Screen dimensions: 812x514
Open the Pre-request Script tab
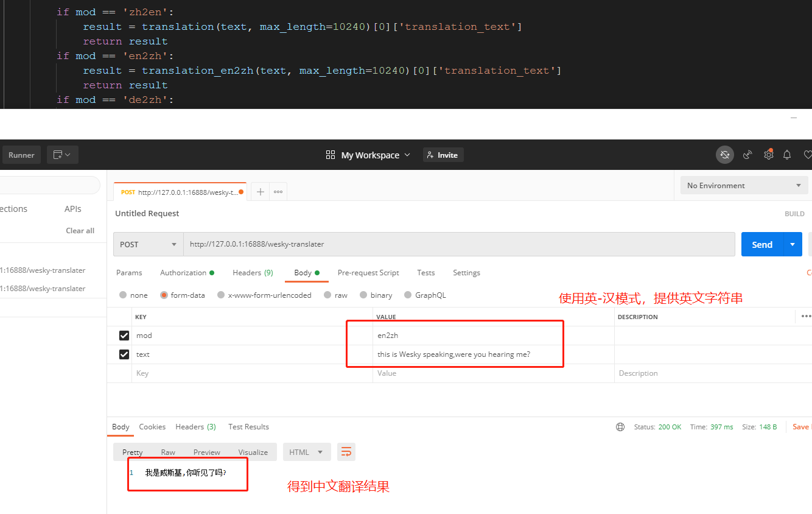pos(368,273)
